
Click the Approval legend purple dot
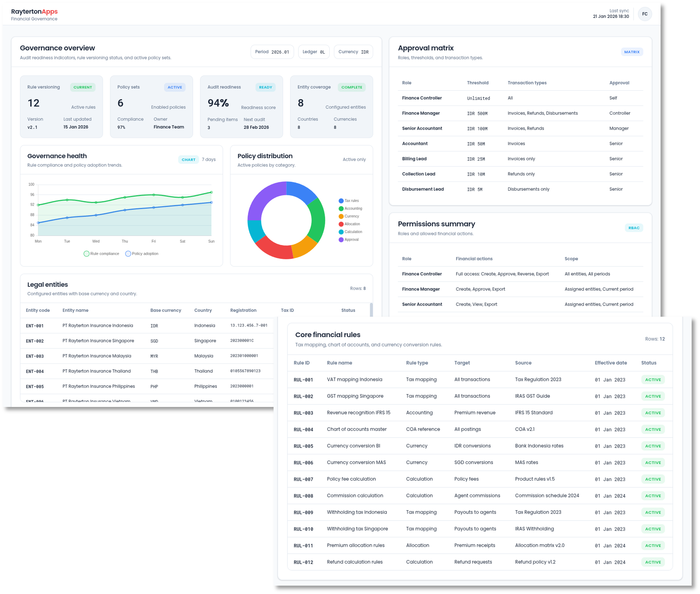(341, 240)
